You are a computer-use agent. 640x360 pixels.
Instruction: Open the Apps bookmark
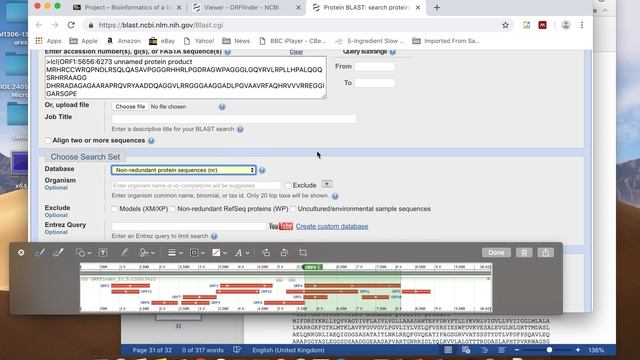click(x=48, y=41)
